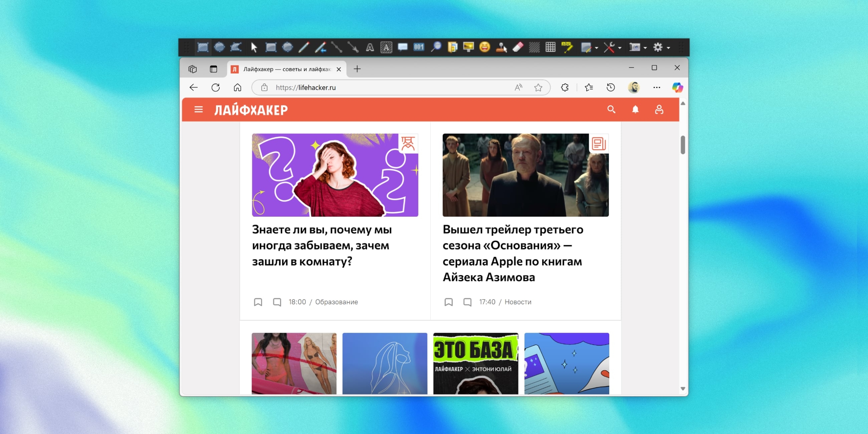Open the smiley sticker tool
The height and width of the screenshot is (434, 868).
tap(485, 47)
